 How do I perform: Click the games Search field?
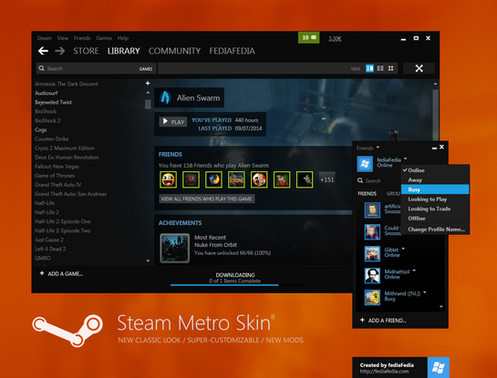click(x=95, y=68)
